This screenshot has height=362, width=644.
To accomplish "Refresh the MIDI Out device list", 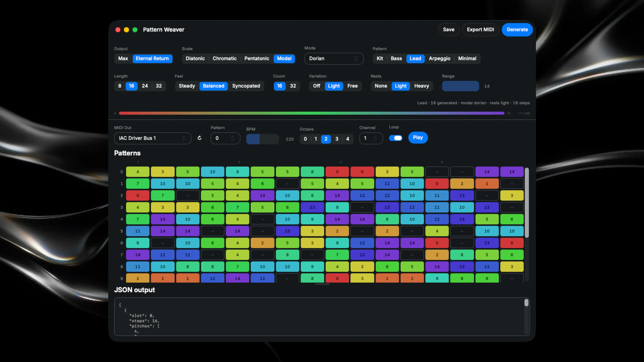I will [x=199, y=138].
